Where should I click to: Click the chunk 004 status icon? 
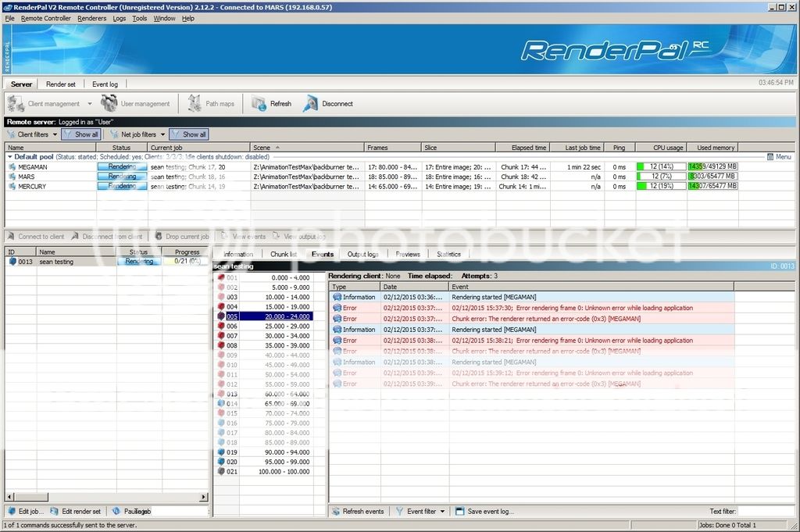coord(221,306)
